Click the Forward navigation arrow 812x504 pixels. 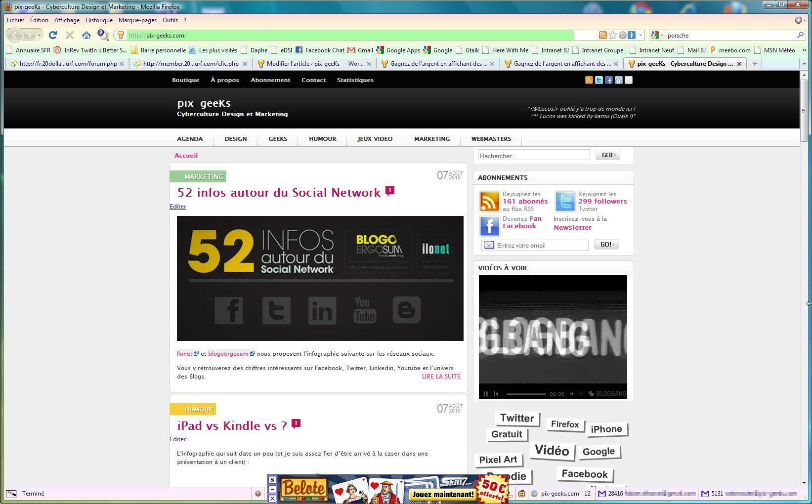30,35
